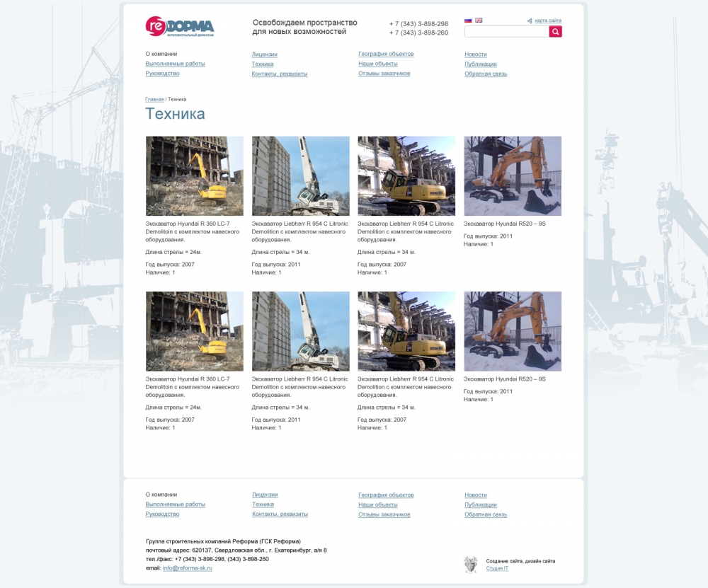The image size is (708, 588).
Task: Open footer Отзывы заказчиков link
Action: 384,514
